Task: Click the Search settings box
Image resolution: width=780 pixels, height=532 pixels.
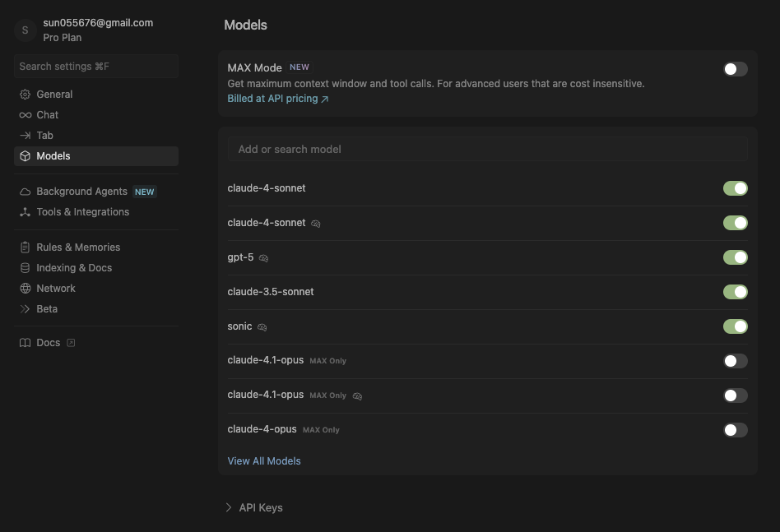Action: click(x=96, y=66)
